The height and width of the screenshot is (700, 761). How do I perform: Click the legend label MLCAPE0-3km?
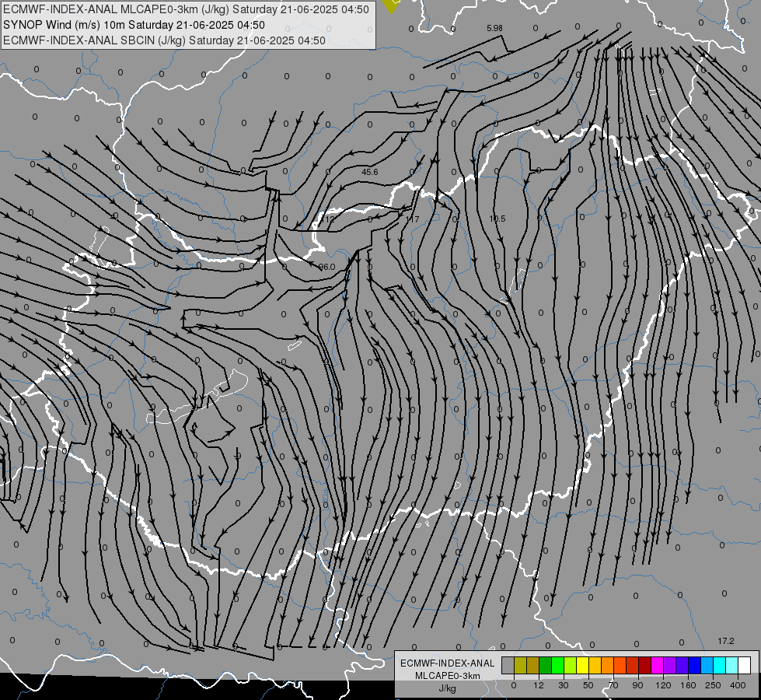(448, 676)
